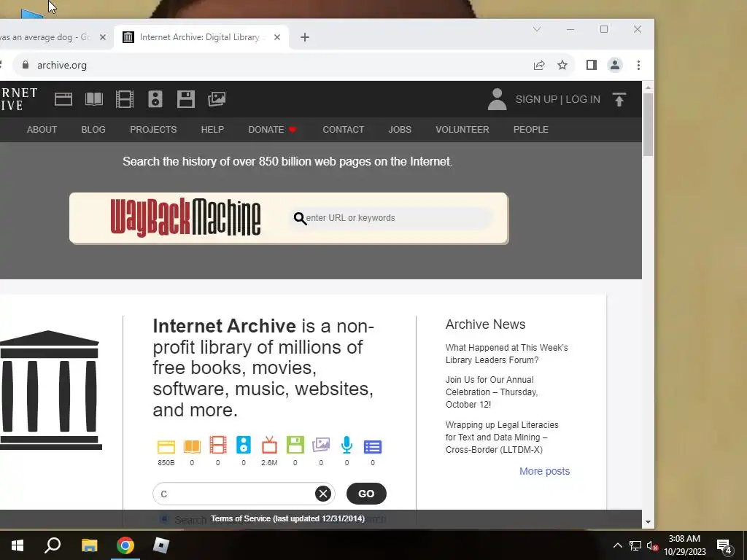
Task: Open the Software floppy icon in top bar
Action: (186, 99)
